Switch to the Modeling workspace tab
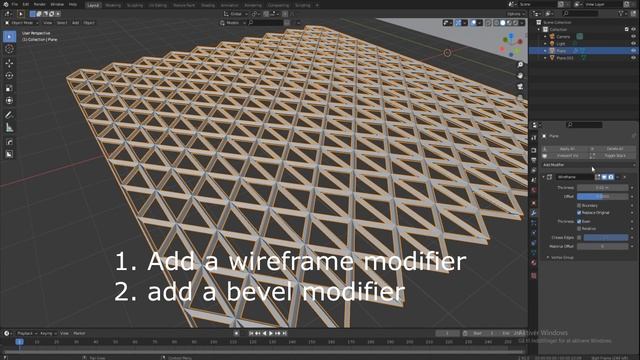Viewport: 640px width, 360px height. (x=113, y=5)
